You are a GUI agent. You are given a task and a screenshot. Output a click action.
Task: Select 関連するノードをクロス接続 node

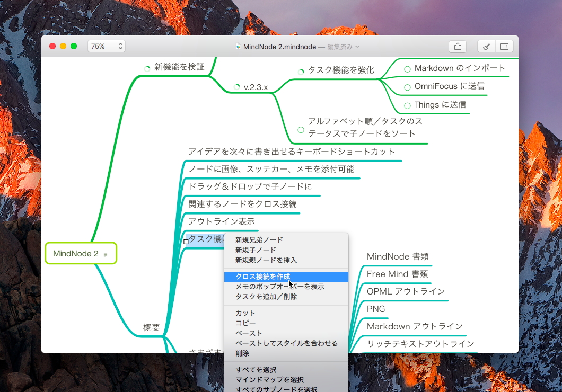click(243, 204)
